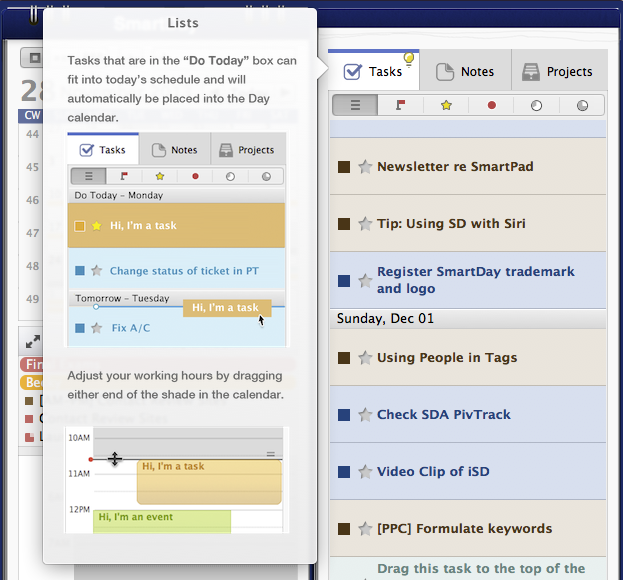
Task: Select calendar week 45 in left panel
Action: point(32,167)
